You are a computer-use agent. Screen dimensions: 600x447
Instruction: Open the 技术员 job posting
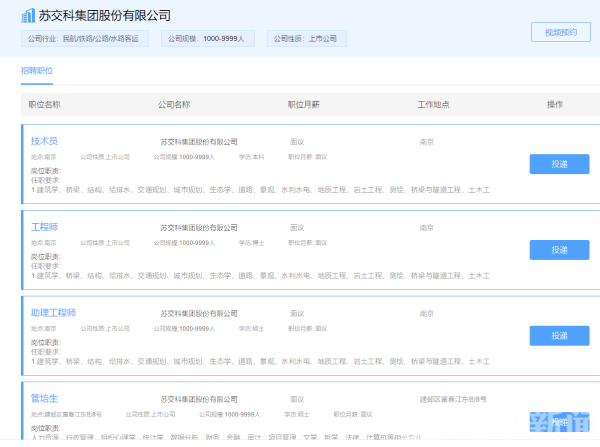pos(44,141)
